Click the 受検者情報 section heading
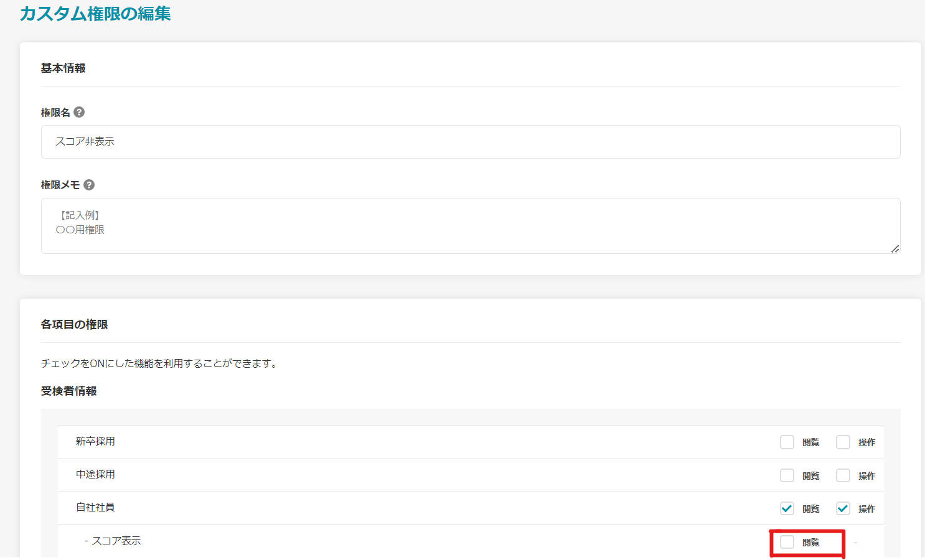The width and height of the screenshot is (925, 560). 68,391
